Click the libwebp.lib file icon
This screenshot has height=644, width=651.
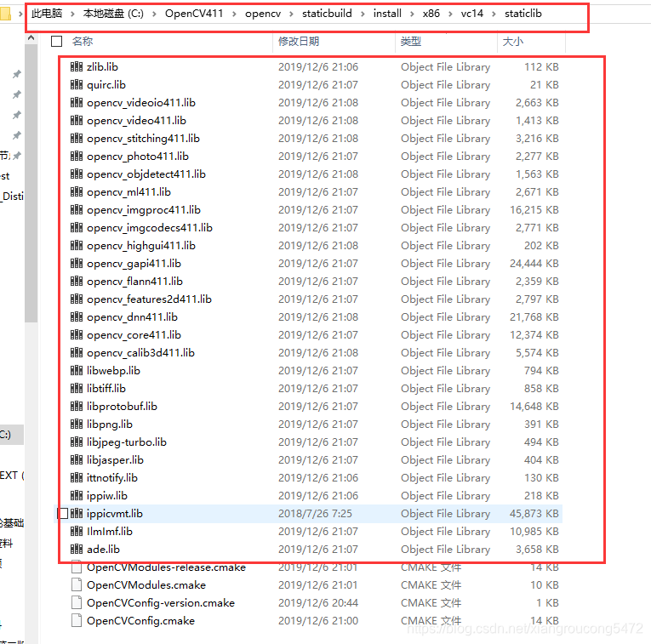click(x=77, y=370)
